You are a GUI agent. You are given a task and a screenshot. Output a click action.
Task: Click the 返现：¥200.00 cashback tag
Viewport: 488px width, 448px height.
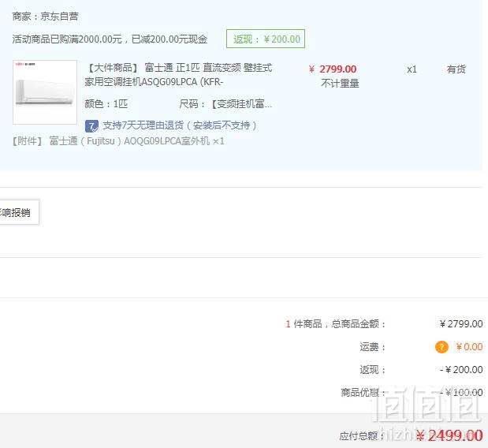point(266,39)
